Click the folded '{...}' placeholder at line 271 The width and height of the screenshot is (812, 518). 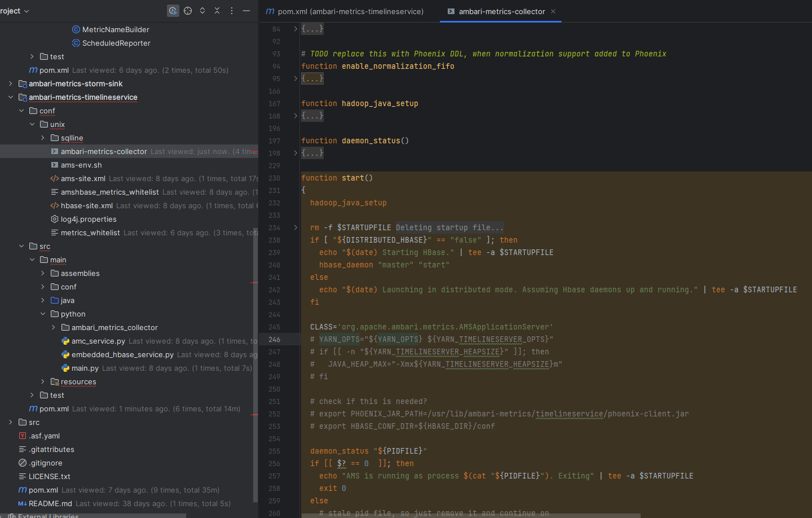click(x=312, y=153)
